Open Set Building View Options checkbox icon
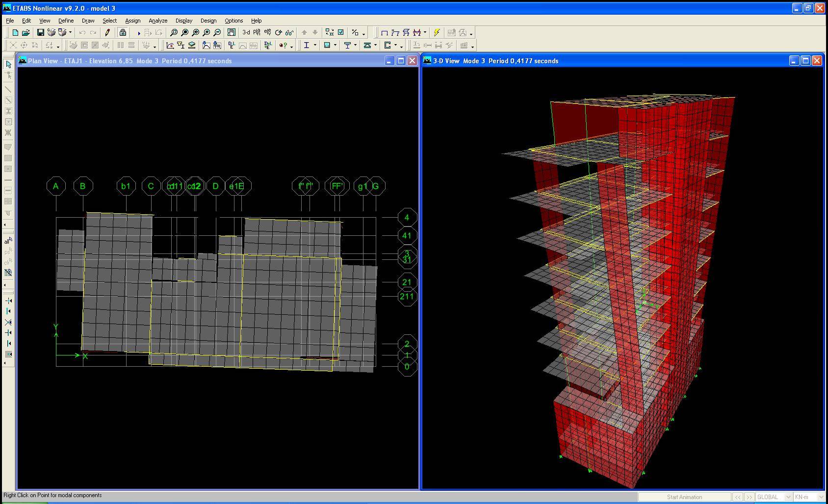The image size is (828, 504). point(341,33)
